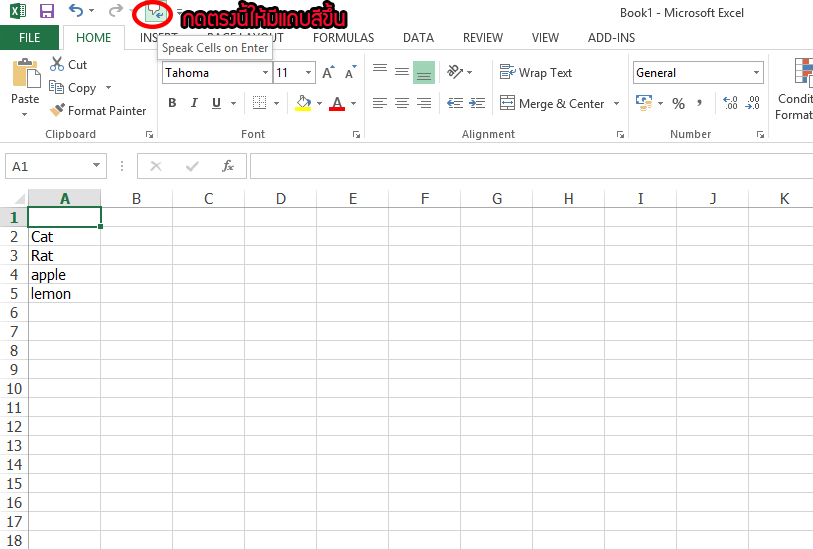Viewport: 813px width, 549px height.
Task: Apply the yellow Fill Color swatch
Action: coord(304,103)
